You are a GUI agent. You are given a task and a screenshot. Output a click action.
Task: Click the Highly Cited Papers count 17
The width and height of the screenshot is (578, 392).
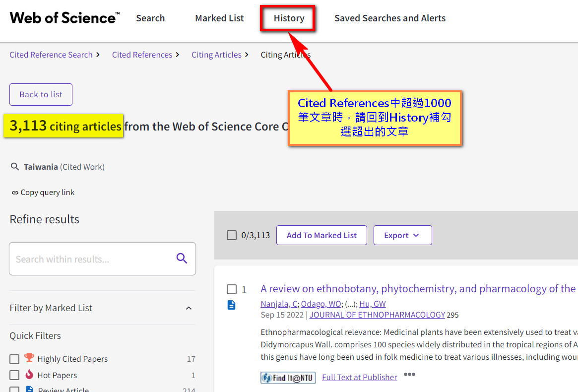pos(191,359)
